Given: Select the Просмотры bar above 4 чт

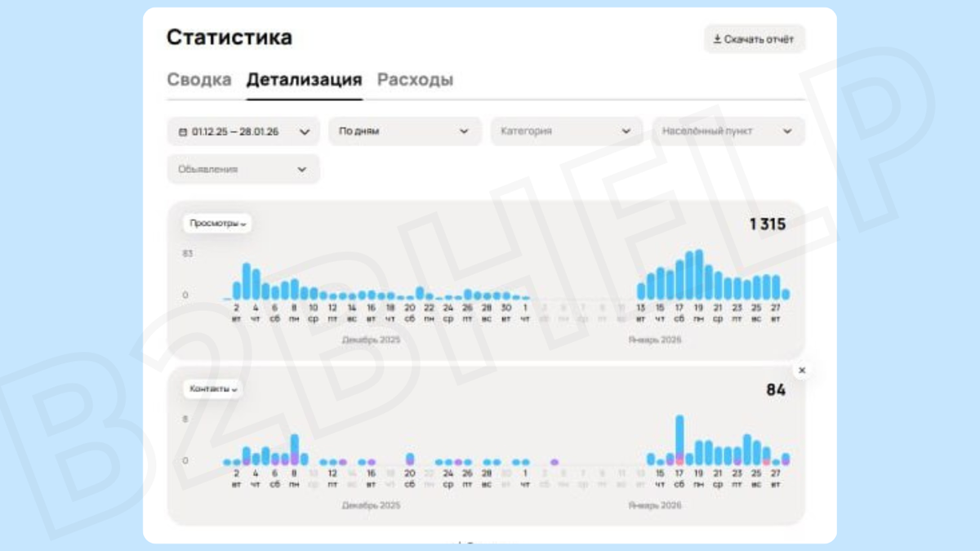Looking at the screenshot, I should pos(256,285).
